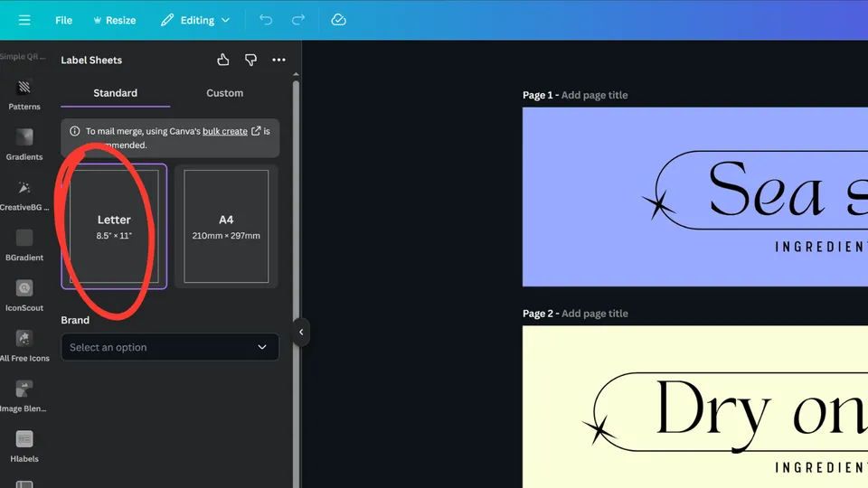
Task: Open the All Free Icons app
Action: 24,346
